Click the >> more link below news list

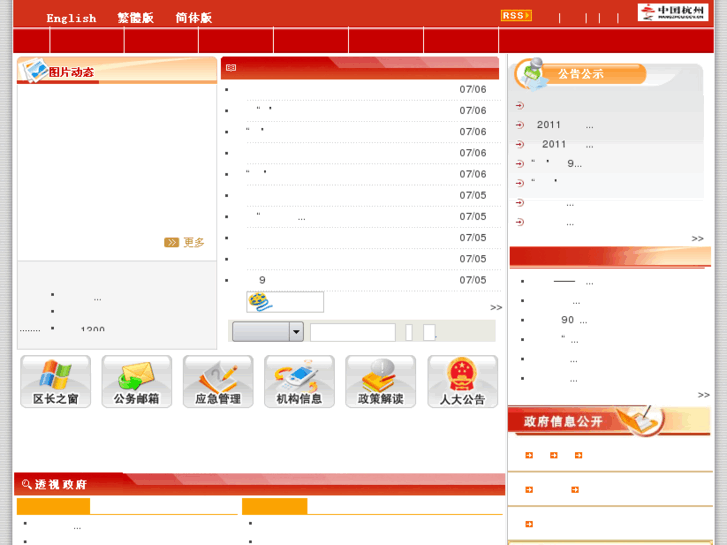click(496, 308)
